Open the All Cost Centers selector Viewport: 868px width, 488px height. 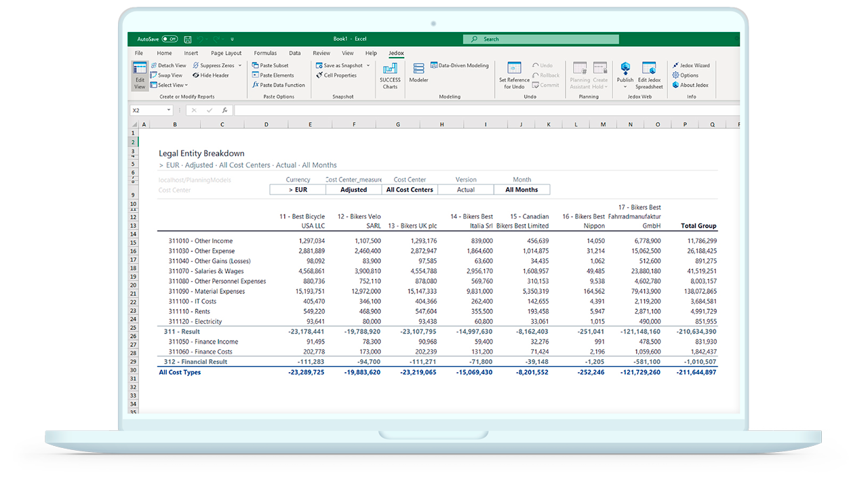tap(410, 189)
